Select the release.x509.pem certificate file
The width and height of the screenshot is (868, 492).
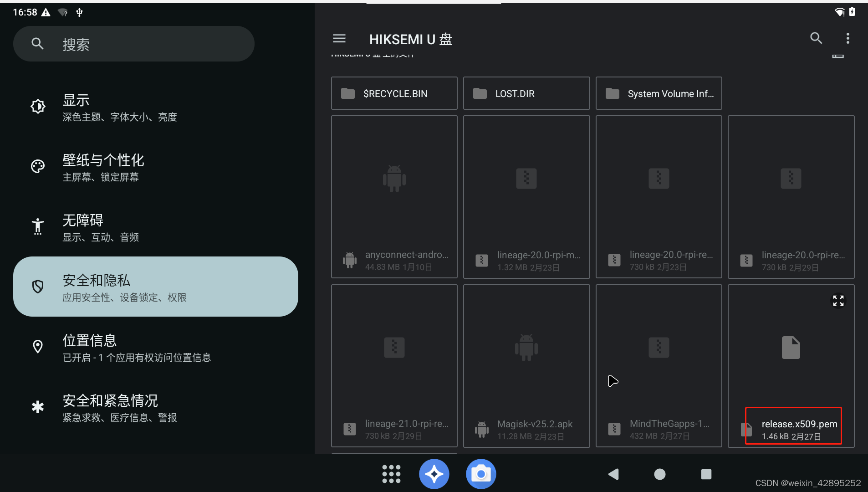click(791, 366)
